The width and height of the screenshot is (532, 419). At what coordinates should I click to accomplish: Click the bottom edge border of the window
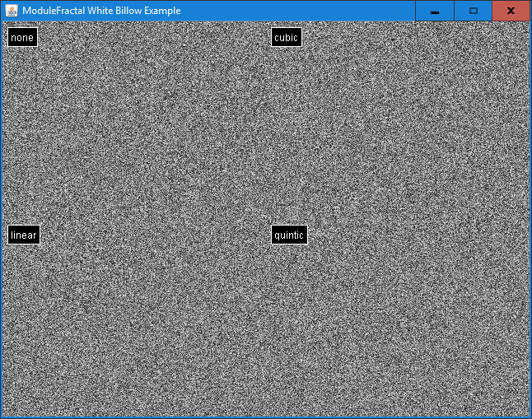(x=266, y=417)
